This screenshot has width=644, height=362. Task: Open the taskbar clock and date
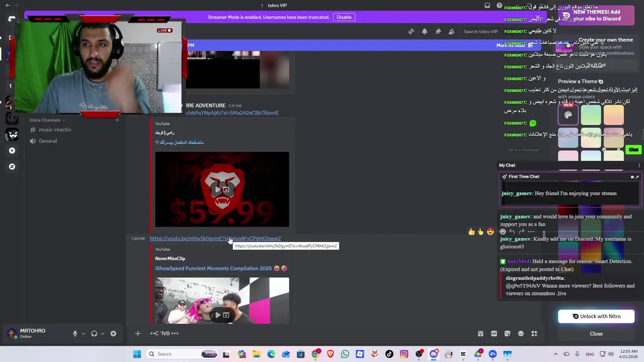[x=628, y=354]
